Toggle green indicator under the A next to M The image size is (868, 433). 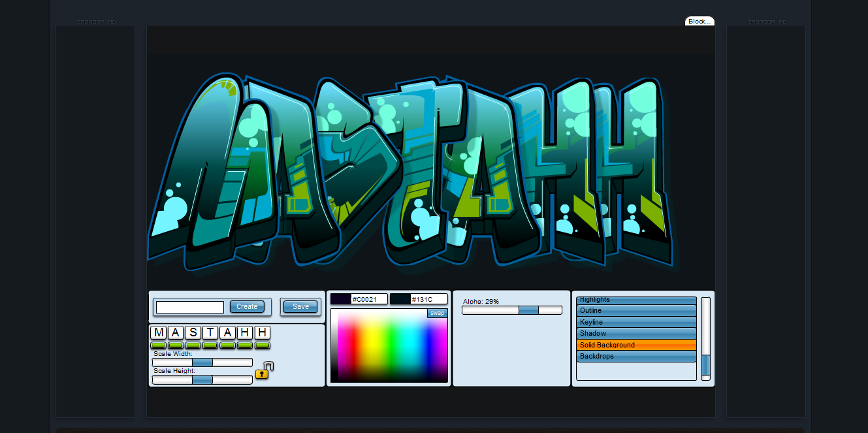[x=176, y=345]
